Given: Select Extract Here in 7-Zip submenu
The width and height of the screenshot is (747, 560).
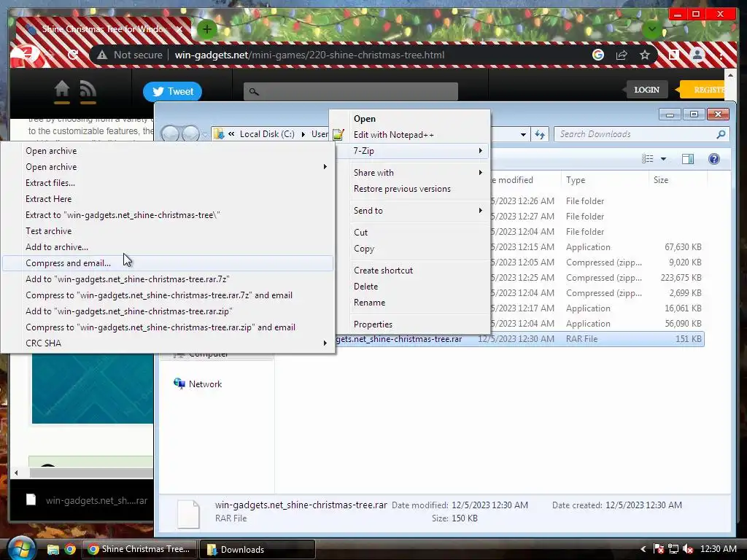Looking at the screenshot, I should pyautogui.click(x=168, y=199).
